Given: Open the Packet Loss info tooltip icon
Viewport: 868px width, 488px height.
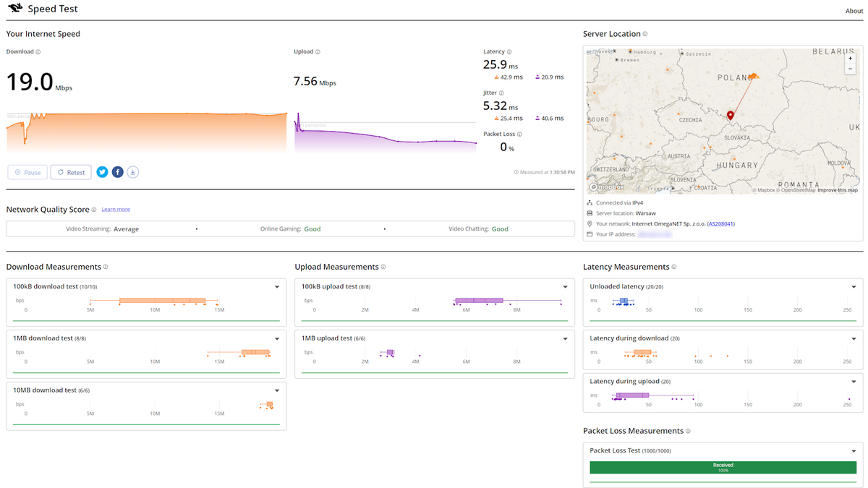Looking at the screenshot, I should (x=519, y=134).
